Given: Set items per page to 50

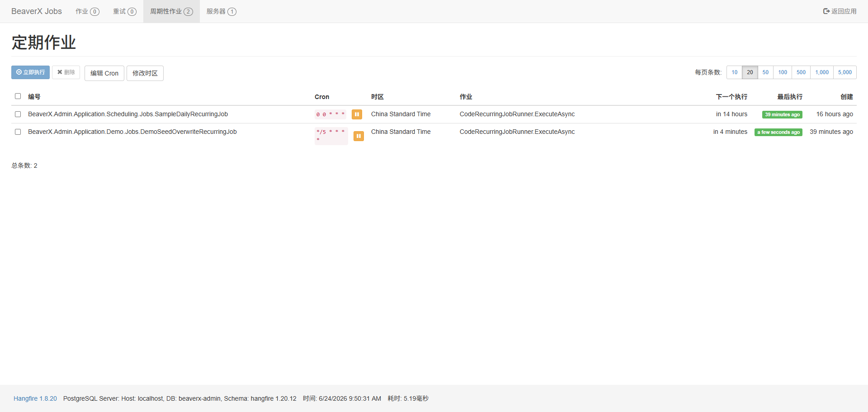Looking at the screenshot, I should (x=765, y=72).
